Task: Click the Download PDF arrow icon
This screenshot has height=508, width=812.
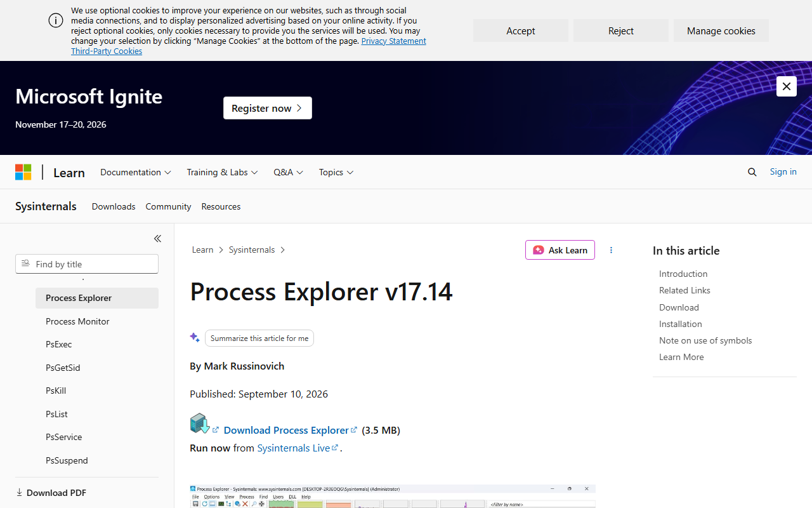Action: pyautogui.click(x=20, y=493)
